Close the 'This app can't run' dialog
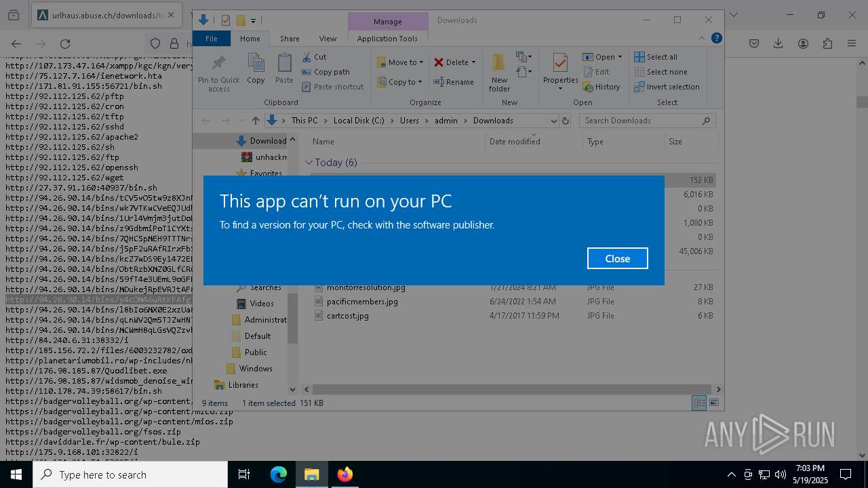Viewport: 868px width, 488px height. coord(617,258)
